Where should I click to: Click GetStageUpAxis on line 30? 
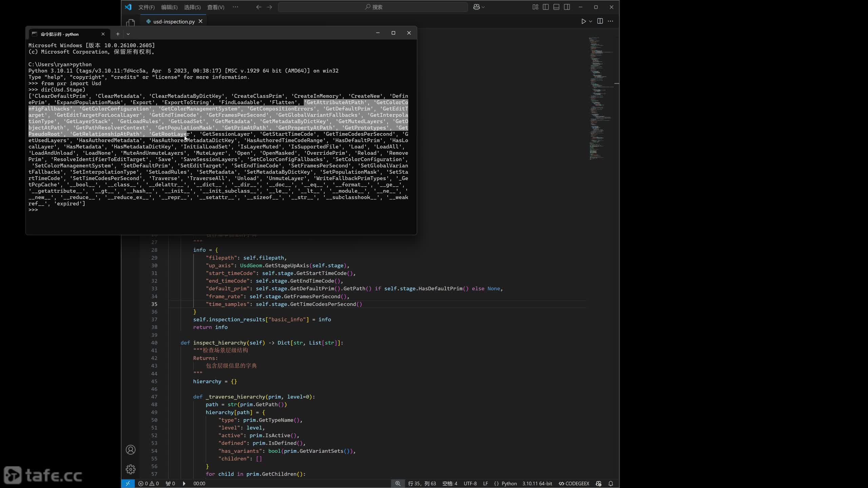pos(287,265)
